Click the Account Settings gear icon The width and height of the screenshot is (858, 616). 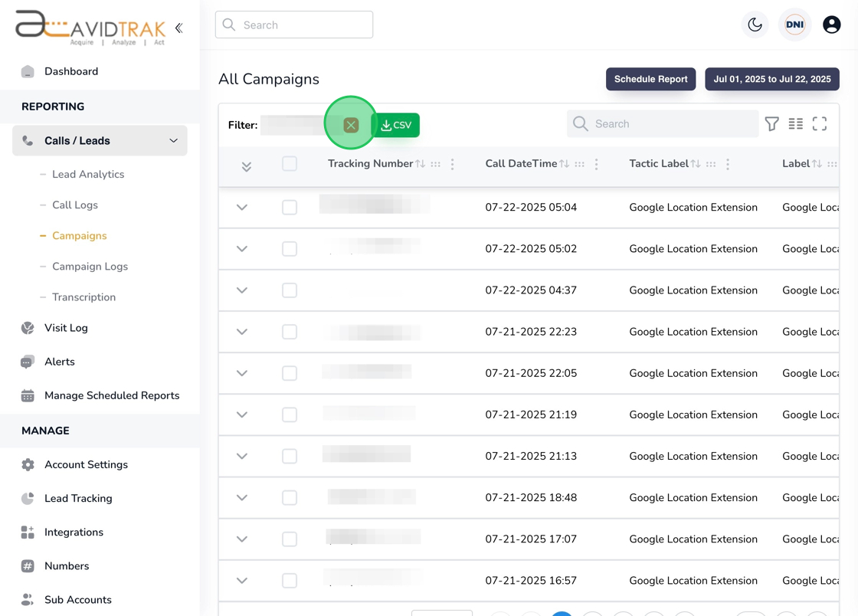pos(28,465)
